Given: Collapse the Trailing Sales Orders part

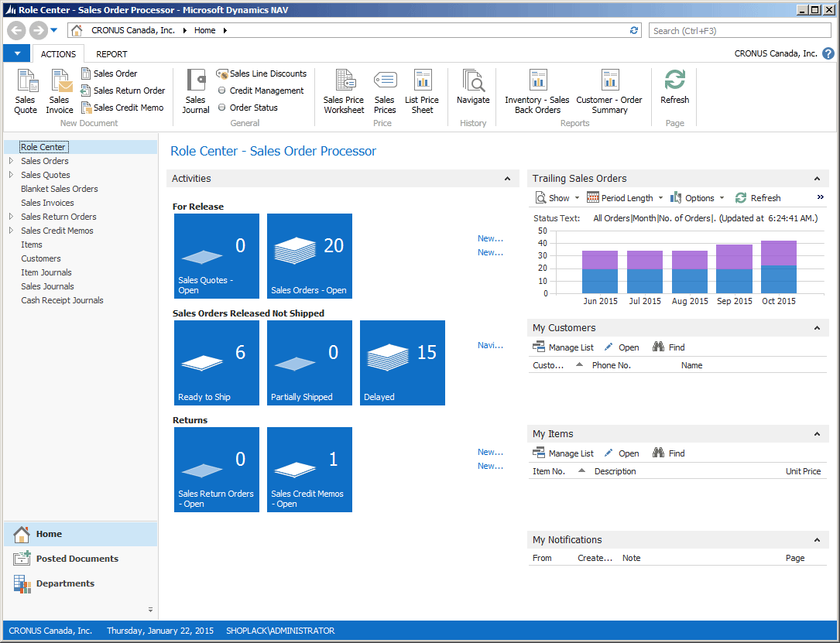Looking at the screenshot, I should tap(817, 179).
